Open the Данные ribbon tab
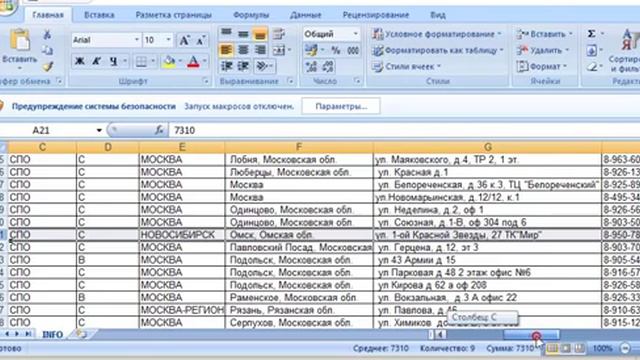 tap(305, 15)
